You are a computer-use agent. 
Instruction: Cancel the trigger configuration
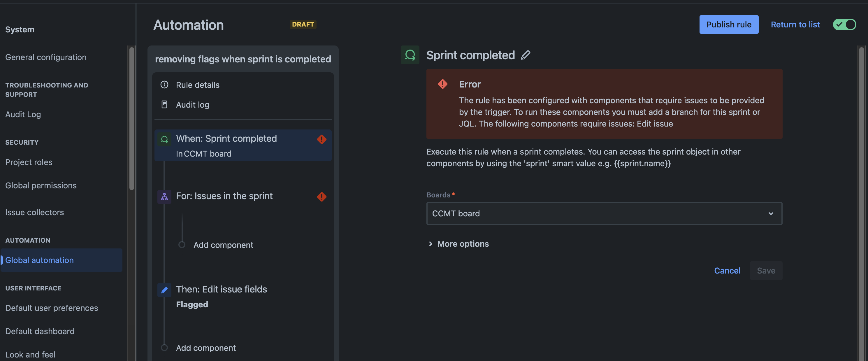pos(728,270)
